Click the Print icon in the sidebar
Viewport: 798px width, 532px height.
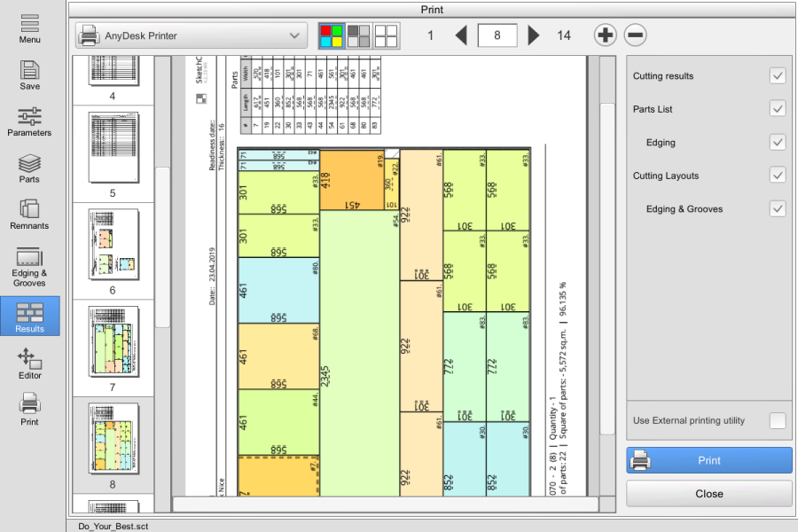(x=29, y=410)
